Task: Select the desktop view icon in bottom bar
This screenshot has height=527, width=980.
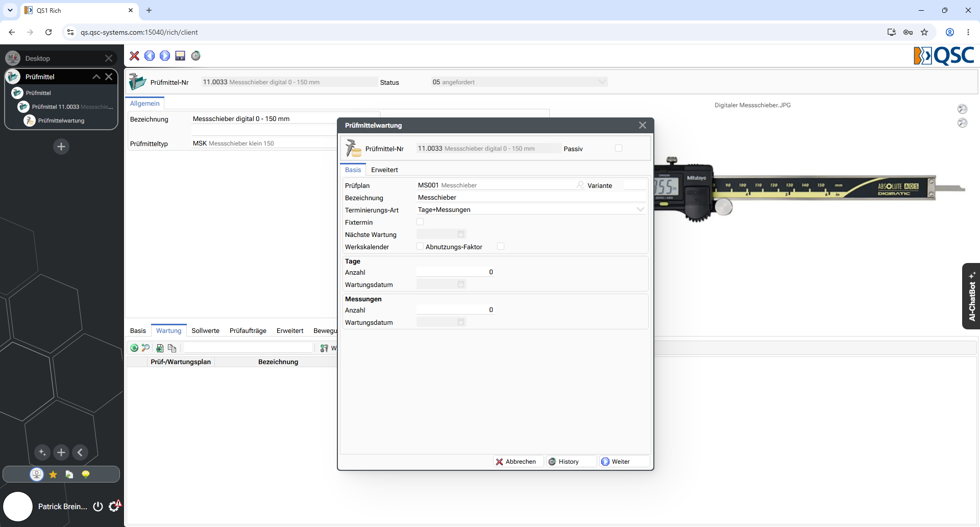Action: click(37, 474)
